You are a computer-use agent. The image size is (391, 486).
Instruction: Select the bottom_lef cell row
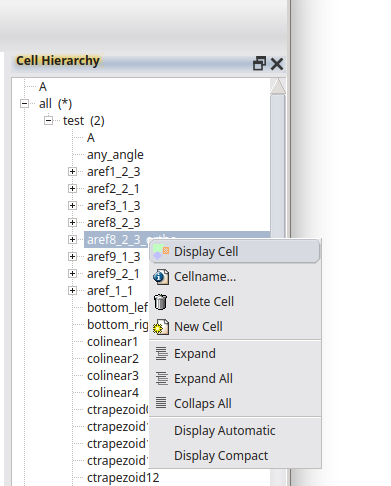118,308
